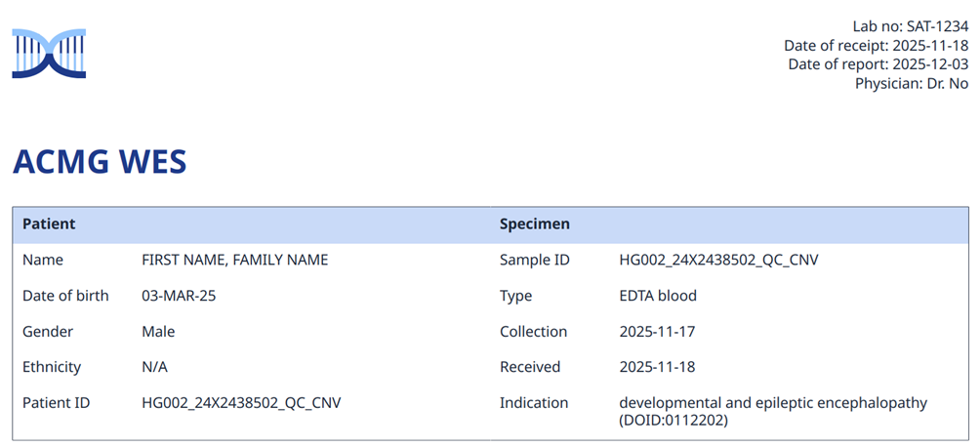Click the Indication row label

coord(534,403)
